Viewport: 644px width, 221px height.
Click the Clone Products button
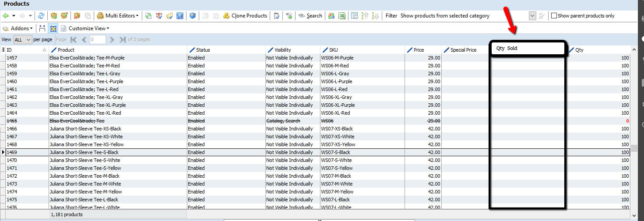tap(245, 16)
